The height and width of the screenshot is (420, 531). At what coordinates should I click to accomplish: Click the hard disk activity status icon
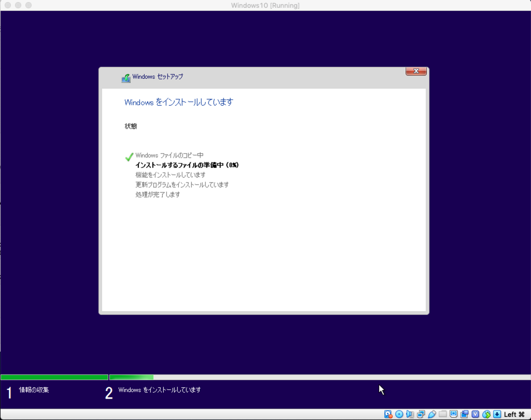pos(388,414)
